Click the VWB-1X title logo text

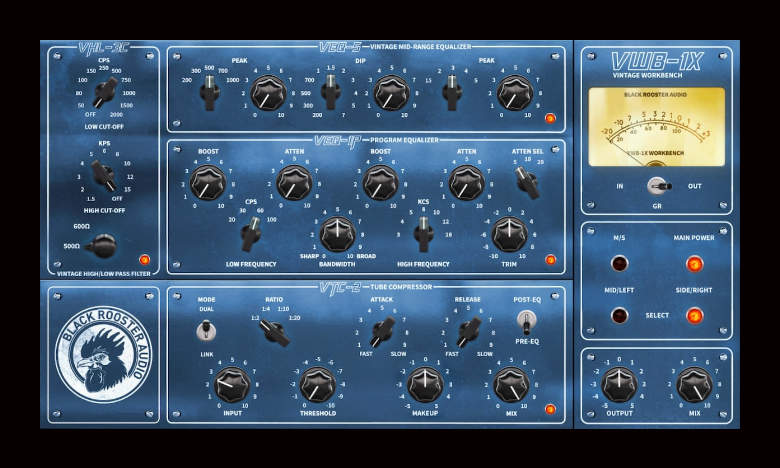click(656, 61)
